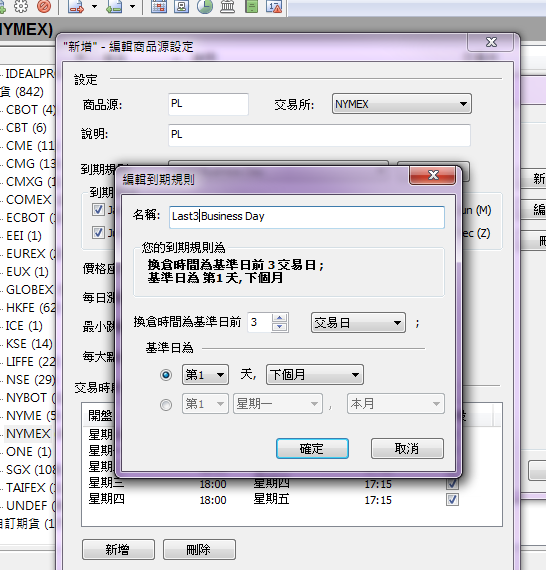
Task: Open the 本月 month dropdown
Action: [x=396, y=404]
